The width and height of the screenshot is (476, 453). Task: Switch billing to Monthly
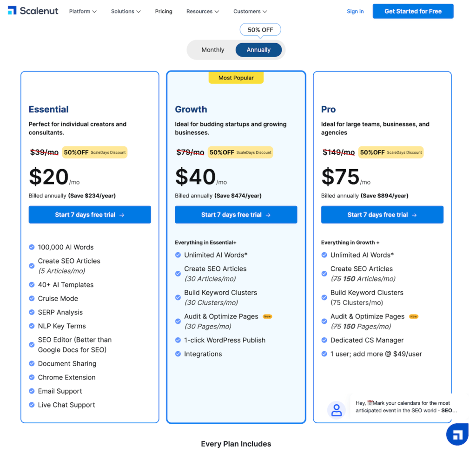[x=213, y=50]
